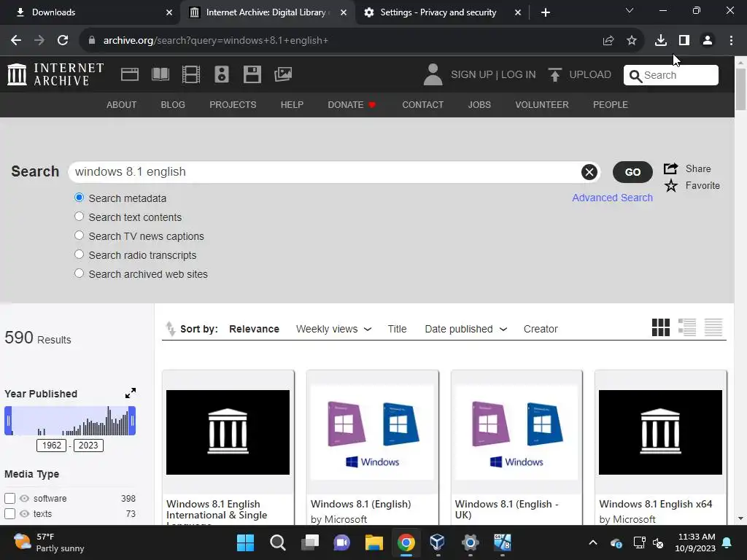Click the Internet Archive logo
The image size is (747, 560).
coord(55,75)
